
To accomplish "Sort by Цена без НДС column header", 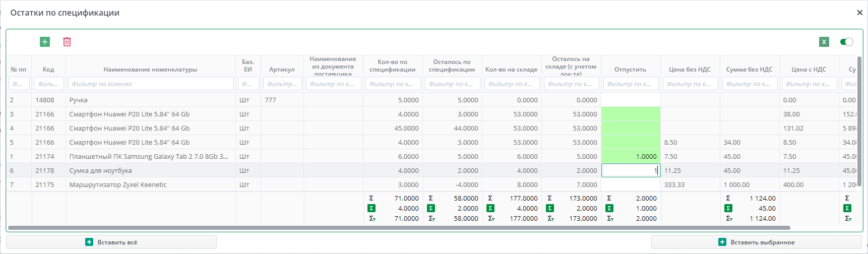I will pos(690,70).
